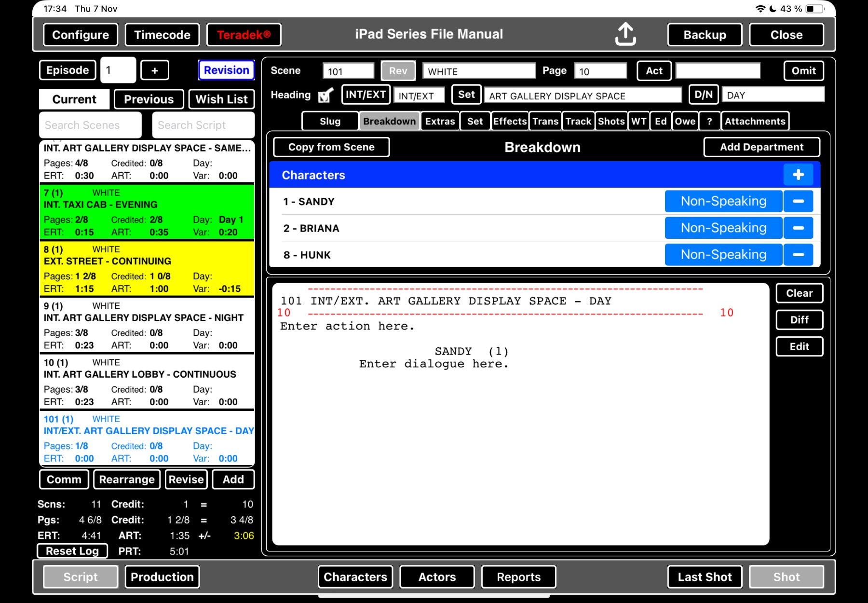
Task: Check the Wi-Fi status icon
Action: [760, 9]
